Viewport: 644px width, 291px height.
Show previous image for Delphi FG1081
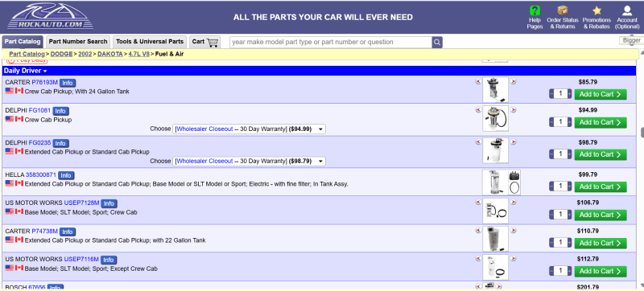coord(478,110)
